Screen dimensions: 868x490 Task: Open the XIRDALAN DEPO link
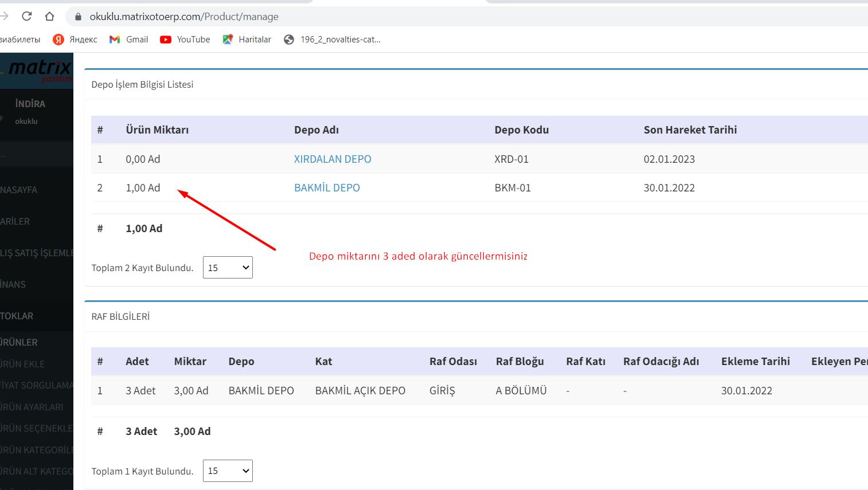tap(333, 159)
